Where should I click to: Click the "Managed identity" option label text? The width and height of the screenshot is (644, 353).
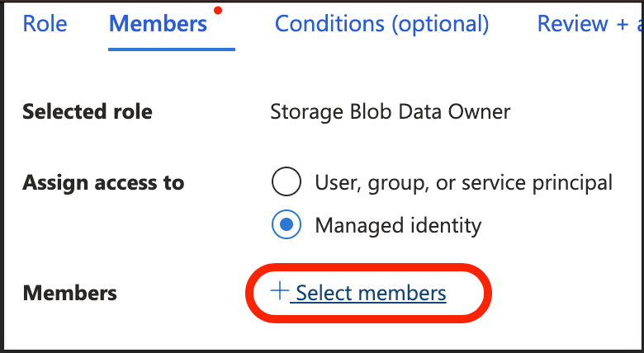pyautogui.click(x=398, y=225)
